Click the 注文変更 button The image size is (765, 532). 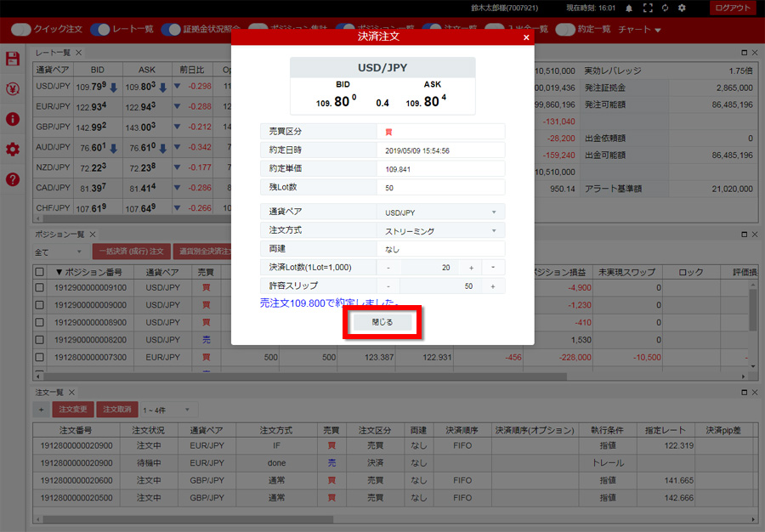(73, 410)
